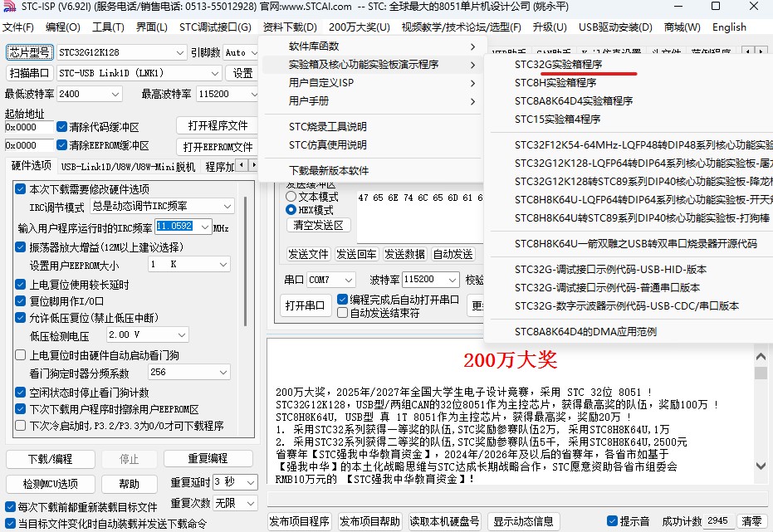Click right tab-scroll arrow beside 程序加 tab
773x532 pixels.
point(253,165)
